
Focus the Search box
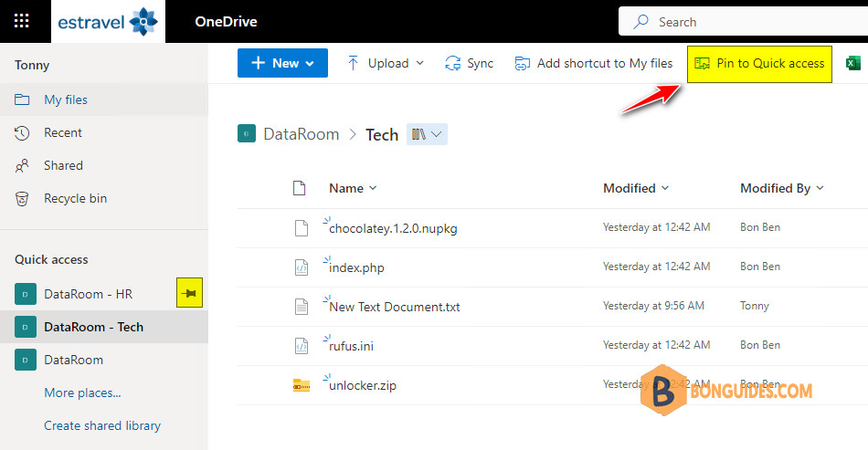pos(743,22)
